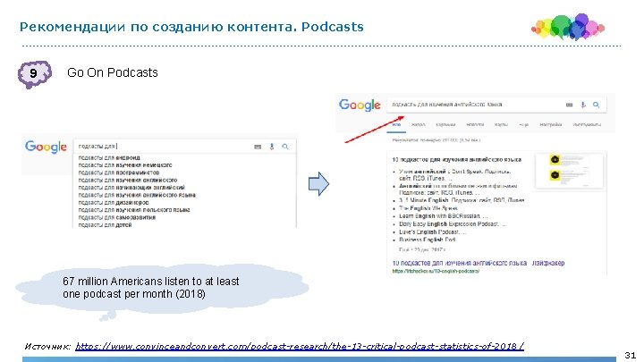This screenshot has height=362, width=644.
Task: Switch to the 'Видео' results tab
Action: (x=418, y=124)
